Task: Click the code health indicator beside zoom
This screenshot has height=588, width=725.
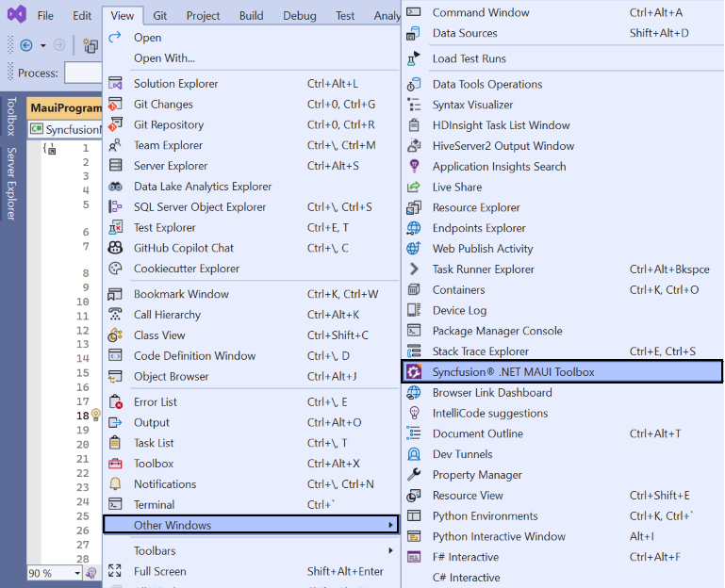Action: click(x=91, y=573)
